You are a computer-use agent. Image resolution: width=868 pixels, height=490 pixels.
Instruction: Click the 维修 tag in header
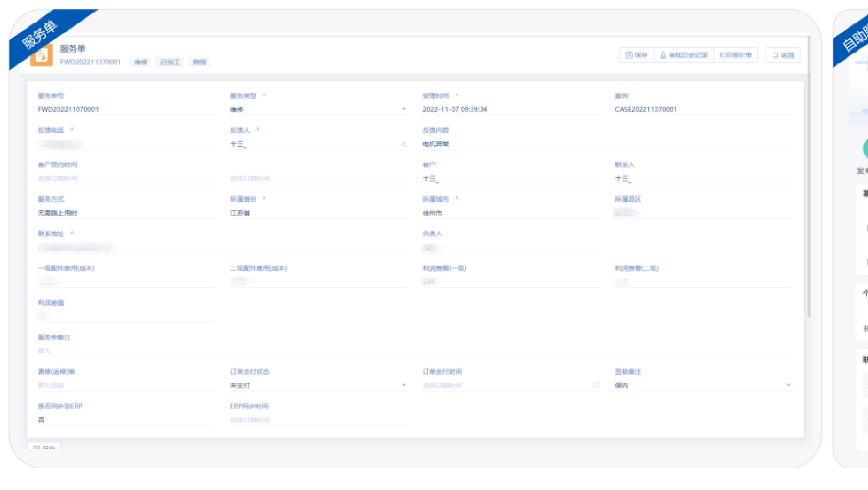click(x=141, y=62)
